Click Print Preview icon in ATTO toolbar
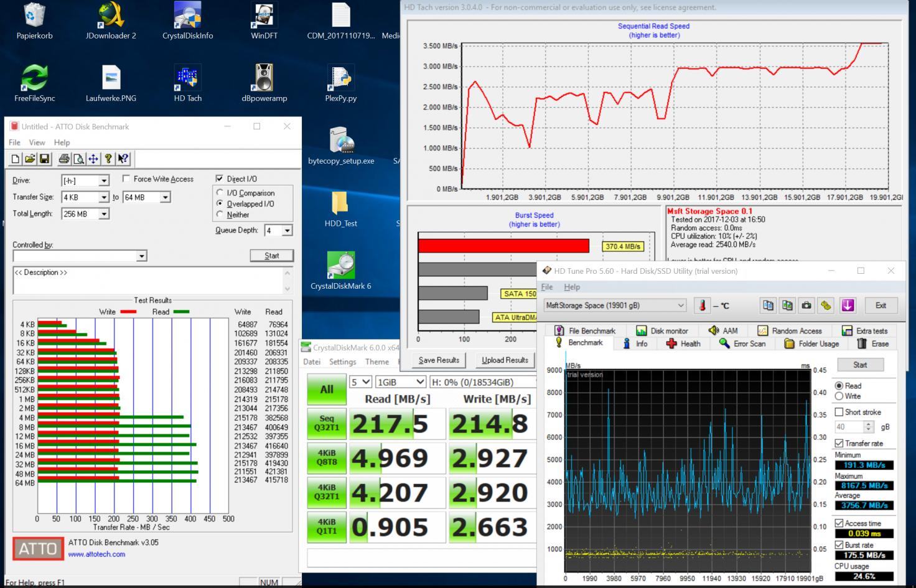This screenshot has width=916, height=588. (78, 159)
